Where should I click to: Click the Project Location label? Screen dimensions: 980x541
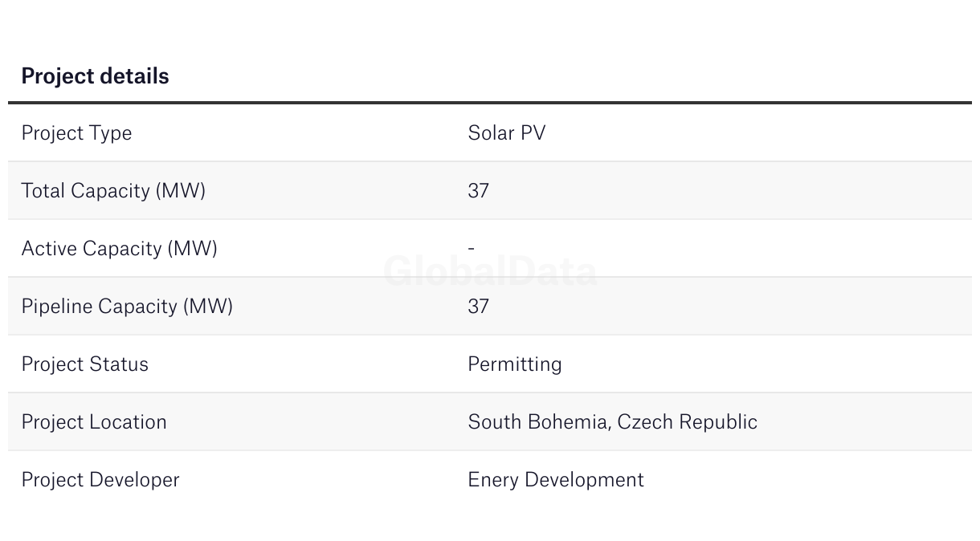[x=94, y=422]
